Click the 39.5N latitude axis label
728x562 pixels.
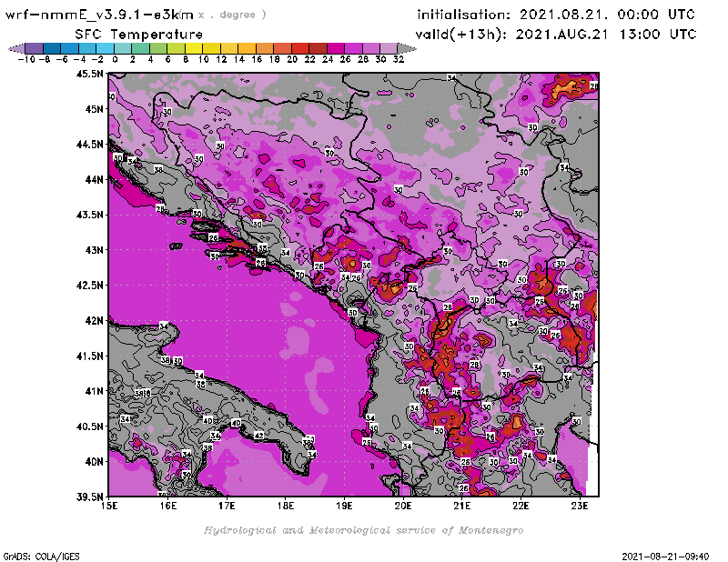click(x=89, y=497)
